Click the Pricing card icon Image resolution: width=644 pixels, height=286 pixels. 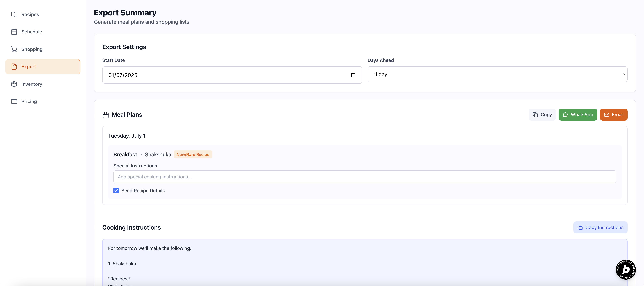[14, 102]
